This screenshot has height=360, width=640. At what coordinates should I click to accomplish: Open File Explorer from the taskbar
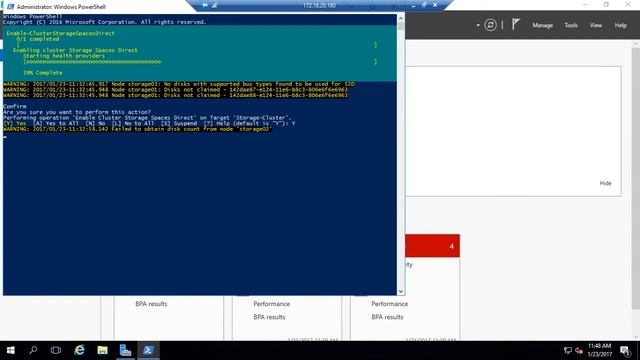click(102, 350)
